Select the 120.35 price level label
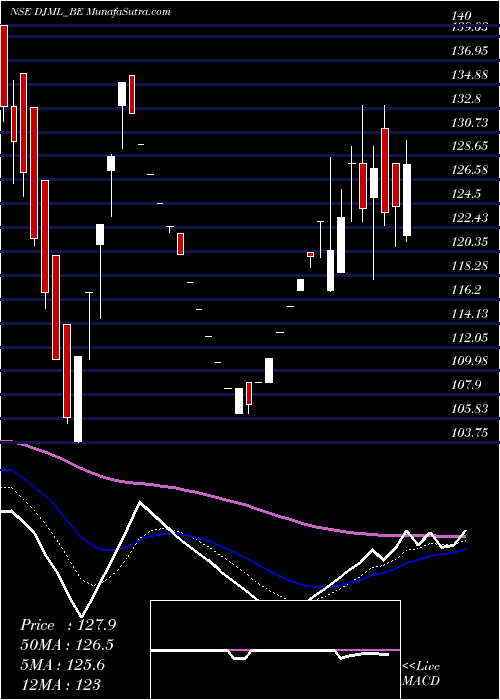Screen dimensions: 500x700 (x=469, y=242)
